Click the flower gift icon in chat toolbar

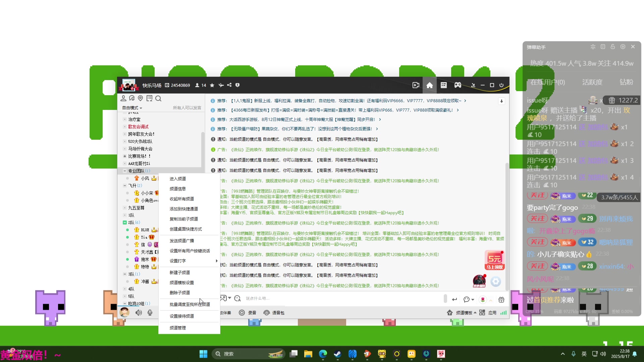(483, 300)
